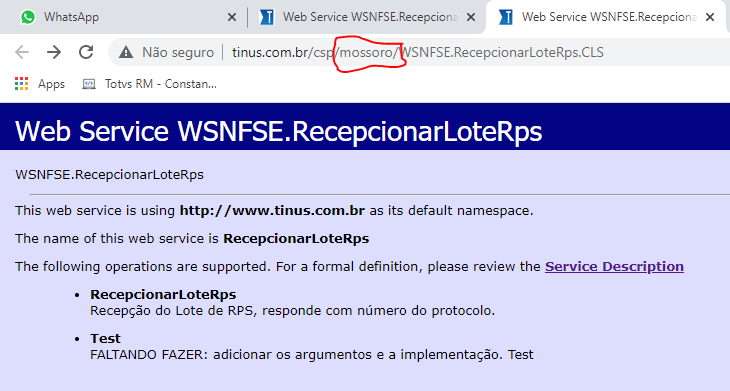Click the page heading Web Service WSNFSE.RecepcionarLoteRps

pyautogui.click(x=278, y=131)
